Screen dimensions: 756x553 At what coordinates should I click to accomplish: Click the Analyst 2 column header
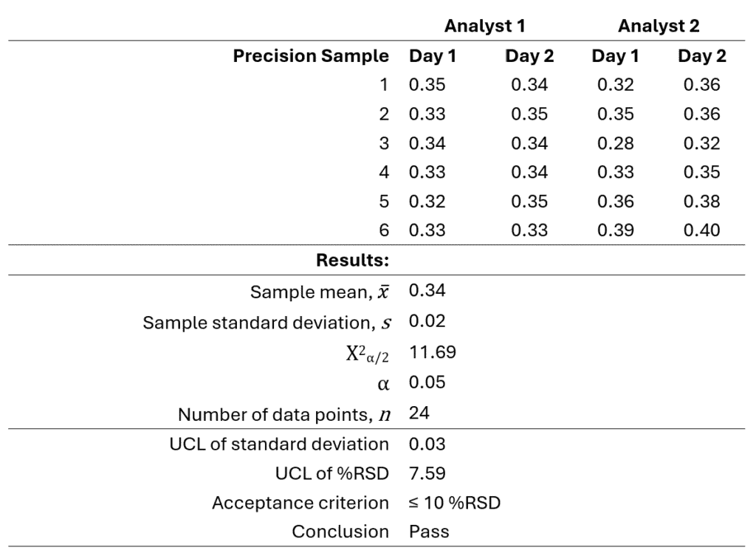[658, 26]
